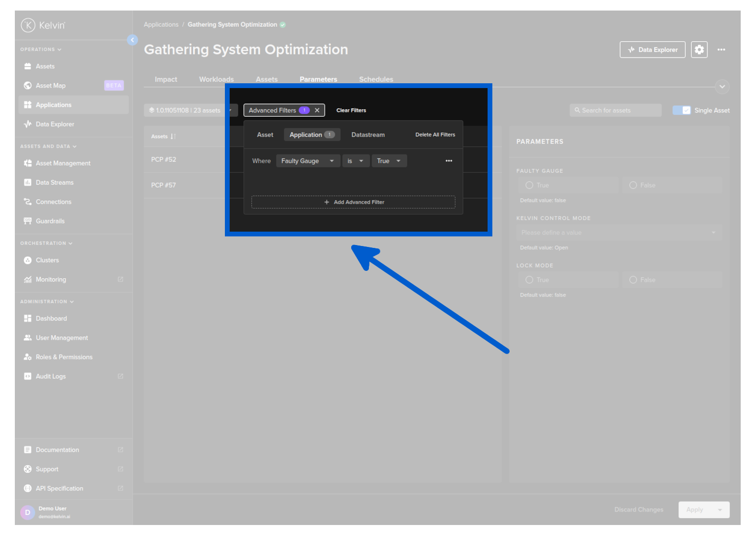Select the Datastream filter tab
The image size is (756, 536).
(x=367, y=135)
